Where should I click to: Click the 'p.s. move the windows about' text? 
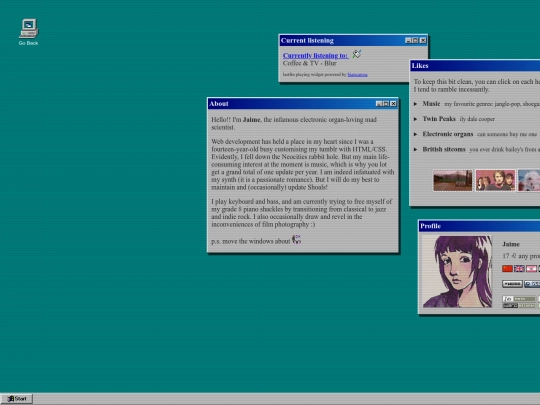pos(251,241)
